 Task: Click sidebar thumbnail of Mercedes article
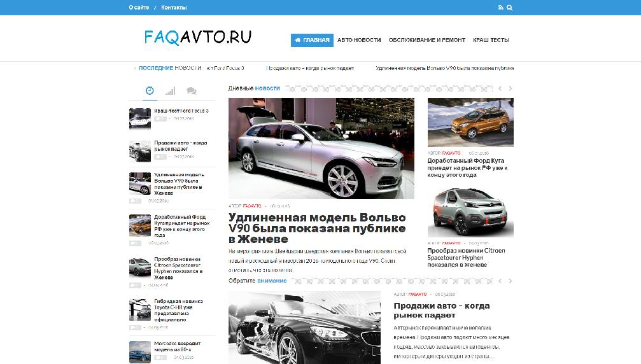click(x=140, y=351)
